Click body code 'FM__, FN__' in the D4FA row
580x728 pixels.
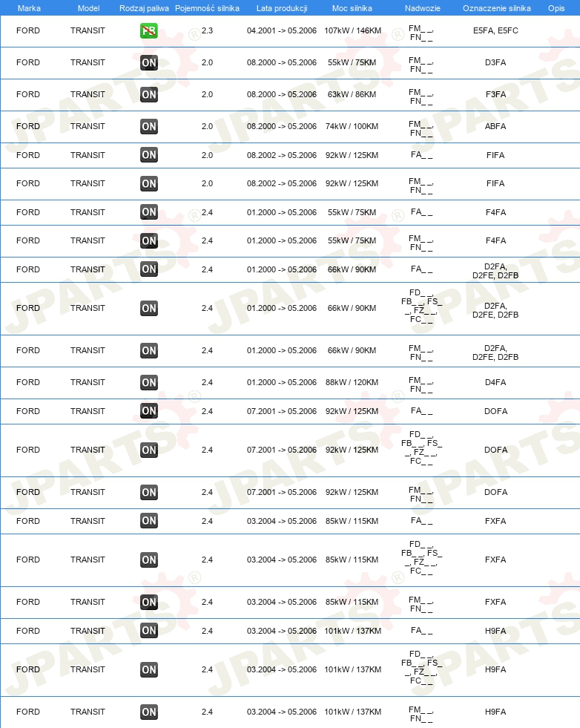pos(421,384)
